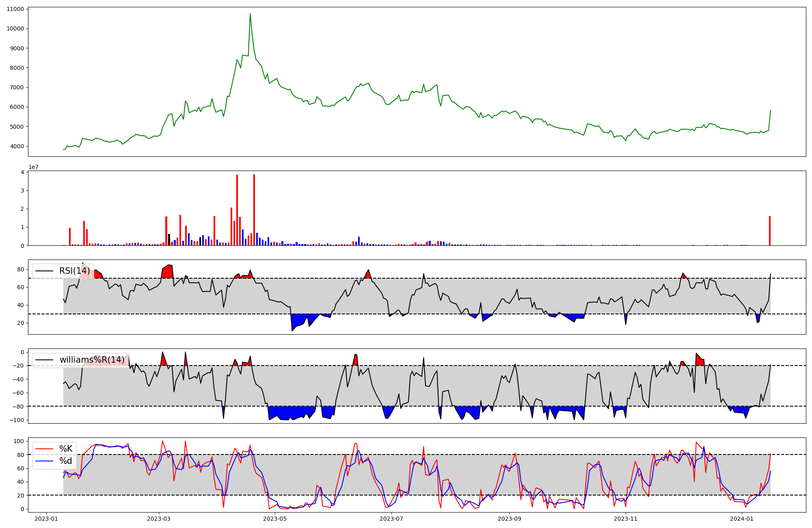Click the 1e7 volume scale label

point(33,167)
